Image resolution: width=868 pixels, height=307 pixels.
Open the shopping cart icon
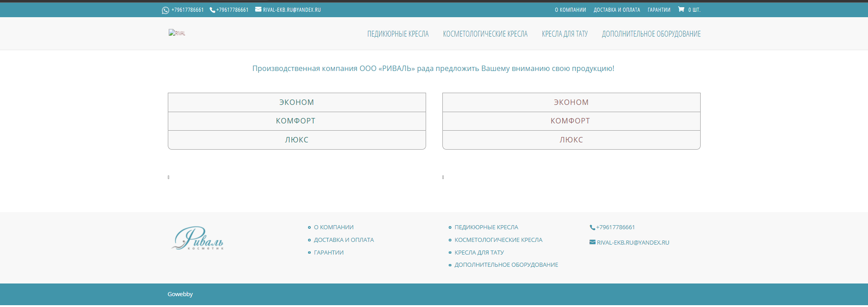681,9
